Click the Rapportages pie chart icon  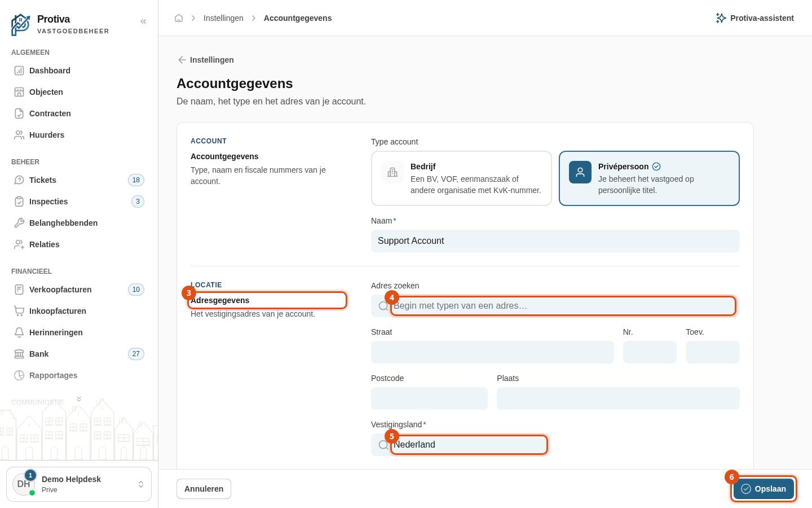[19, 375]
